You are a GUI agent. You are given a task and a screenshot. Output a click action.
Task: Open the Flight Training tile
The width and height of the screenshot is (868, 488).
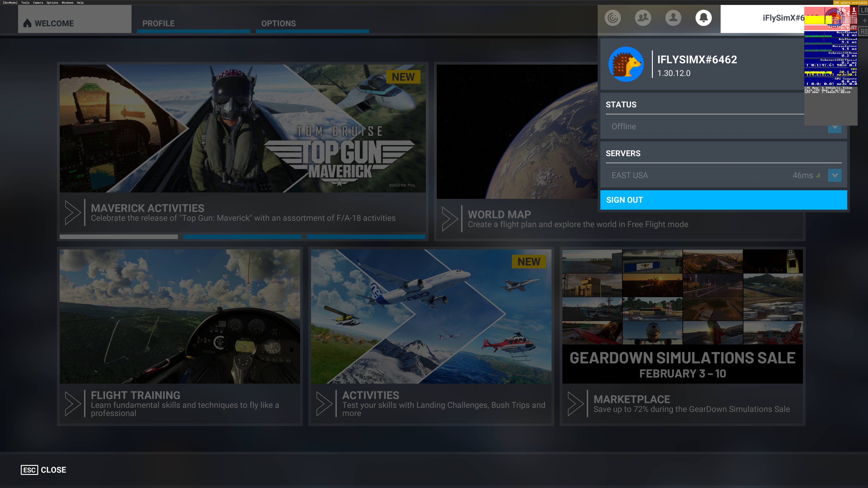tap(180, 336)
